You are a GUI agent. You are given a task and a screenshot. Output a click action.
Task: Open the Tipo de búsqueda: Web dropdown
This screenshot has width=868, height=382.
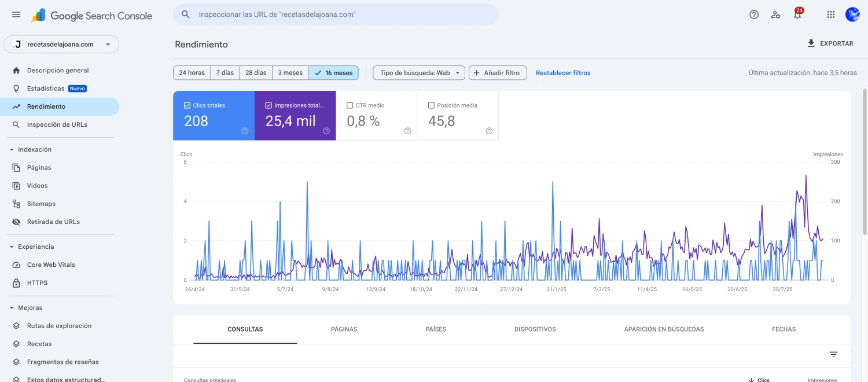419,73
